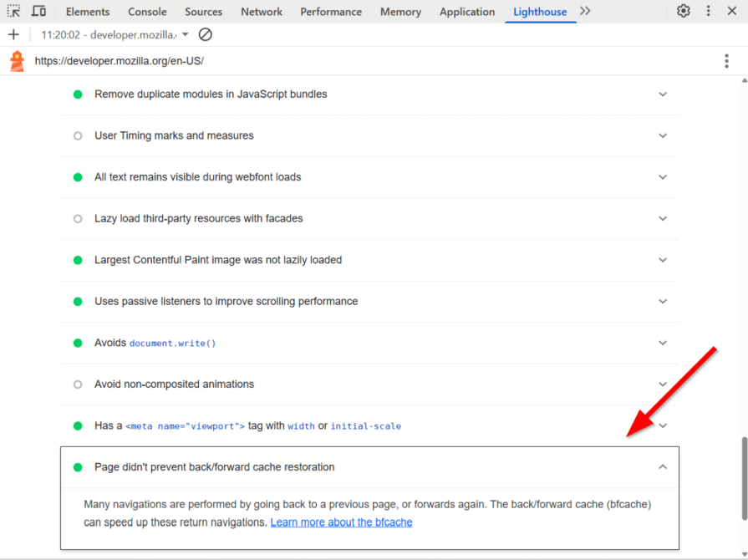Switch to the Network panel
This screenshot has width=748, height=560.
[x=261, y=11]
